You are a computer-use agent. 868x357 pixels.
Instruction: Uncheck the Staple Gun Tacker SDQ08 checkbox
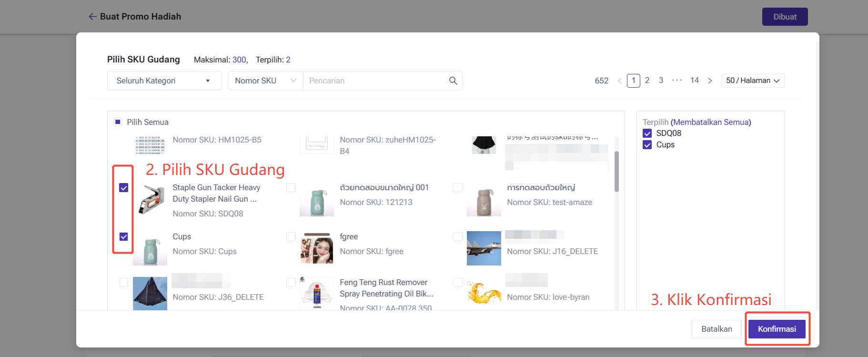tap(124, 188)
